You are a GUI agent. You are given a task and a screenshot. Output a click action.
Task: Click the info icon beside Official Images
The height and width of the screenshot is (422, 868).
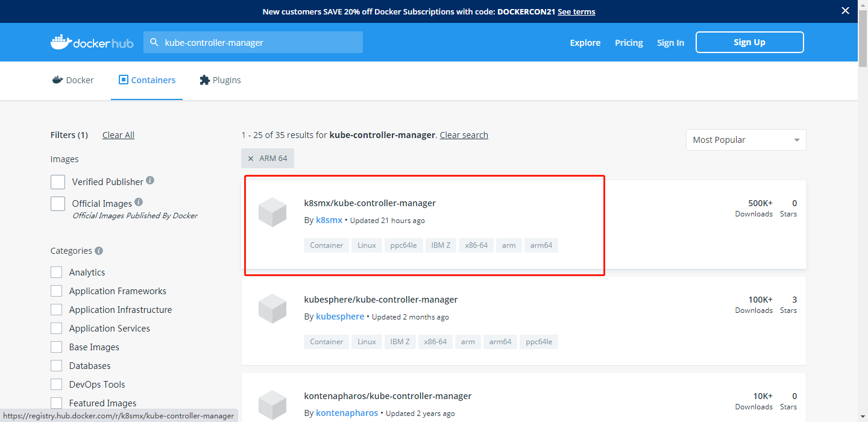click(139, 201)
